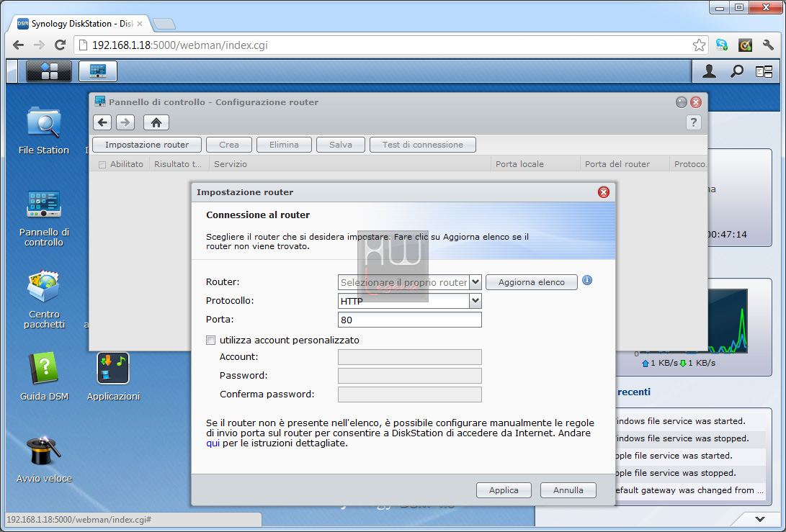This screenshot has height=532, width=786.
Task: Expand the Router selection dropdown
Action: (475, 282)
